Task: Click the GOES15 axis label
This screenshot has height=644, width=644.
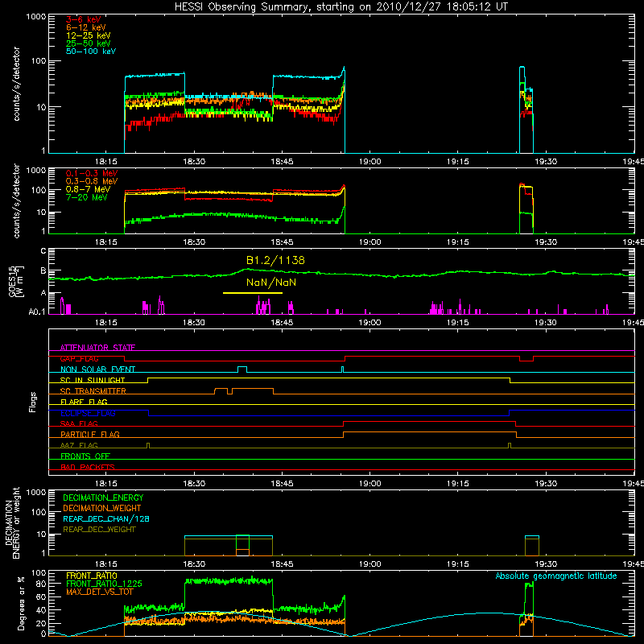Action: [x=16, y=281]
